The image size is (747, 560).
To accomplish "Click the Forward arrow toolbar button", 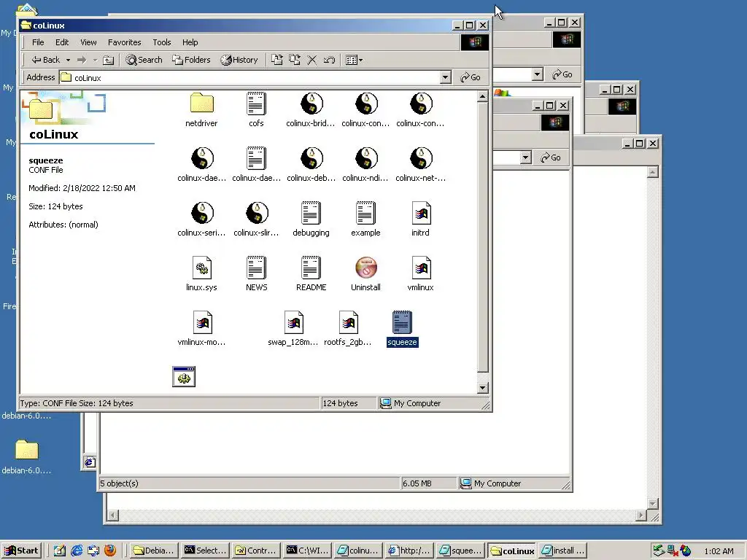I will (x=82, y=60).
